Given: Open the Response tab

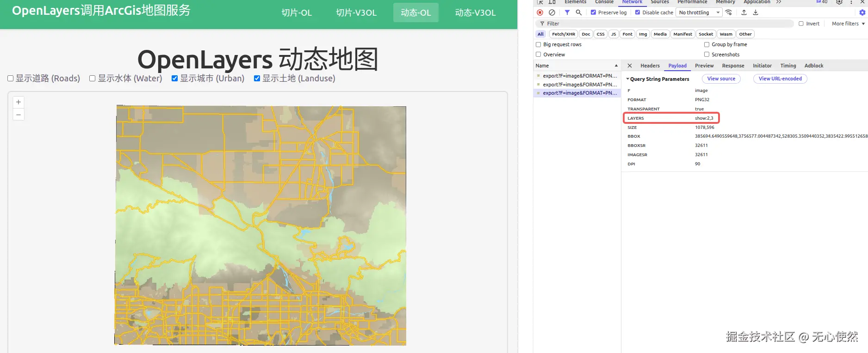Looking at the screenshot, I should pos(733,66).
